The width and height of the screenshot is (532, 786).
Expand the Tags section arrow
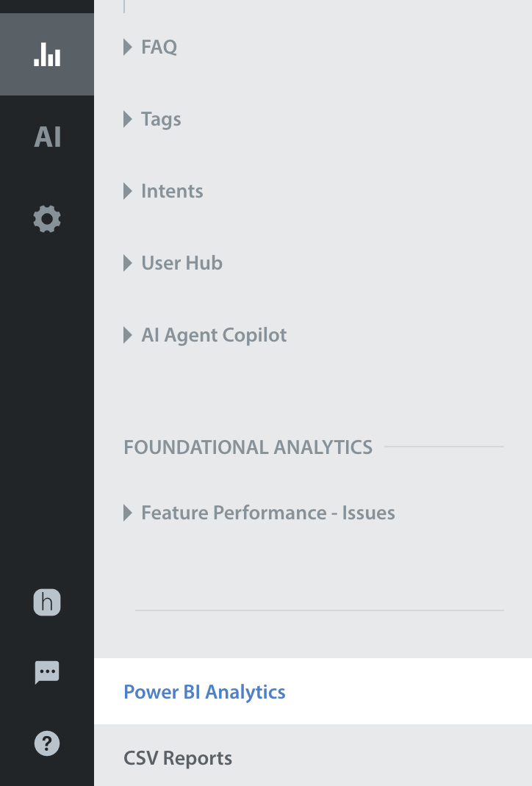tap(128, 119)
